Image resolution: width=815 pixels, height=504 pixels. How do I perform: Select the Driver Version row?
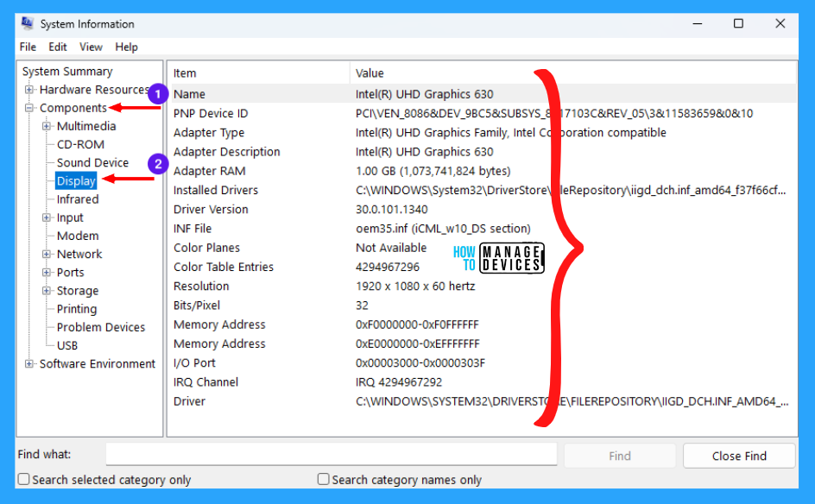[x=483, y=210]
